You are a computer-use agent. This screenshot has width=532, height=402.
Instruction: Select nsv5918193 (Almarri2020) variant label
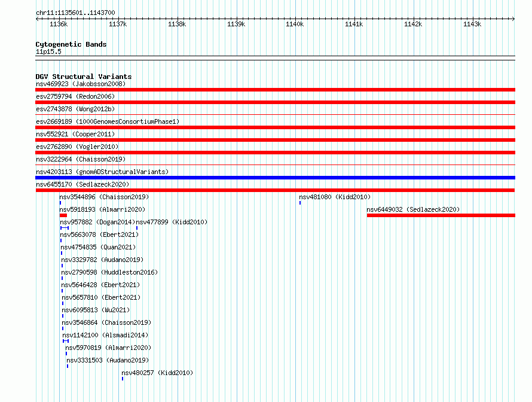(x=102, y=209)
